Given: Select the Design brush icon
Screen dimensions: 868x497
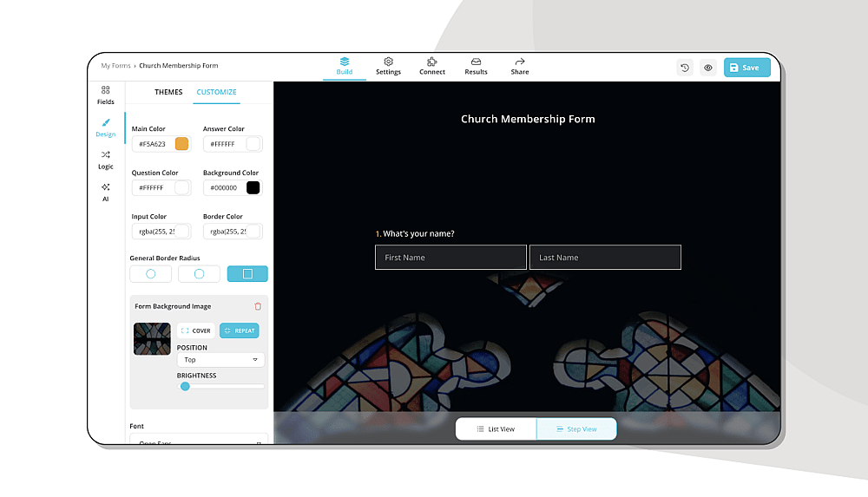Looking at the screenshot, I should coord(106,123).
